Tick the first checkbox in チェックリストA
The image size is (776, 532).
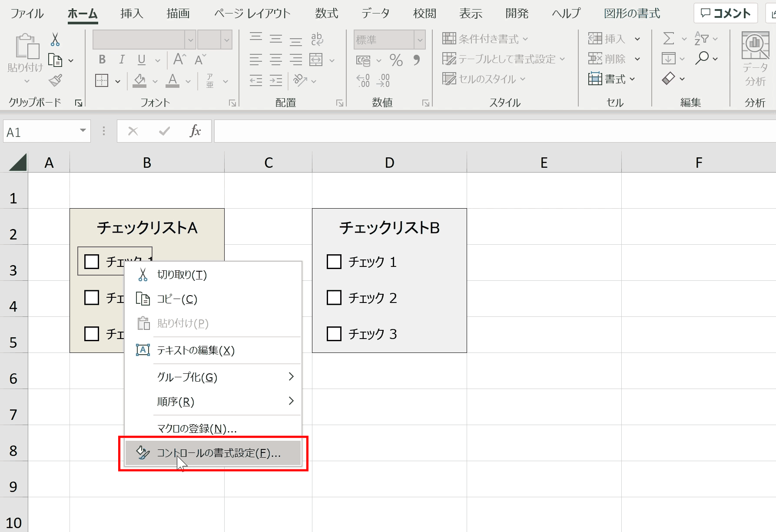point(92,262)
